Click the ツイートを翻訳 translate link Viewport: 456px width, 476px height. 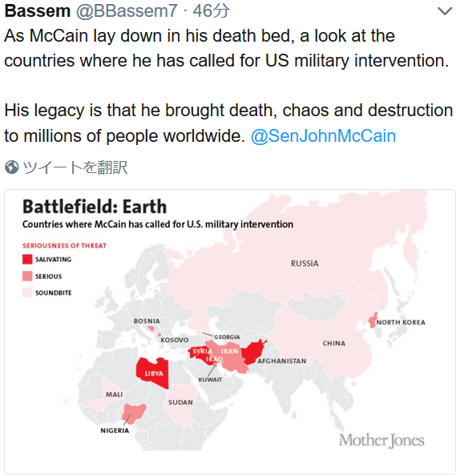pos(75,167)
